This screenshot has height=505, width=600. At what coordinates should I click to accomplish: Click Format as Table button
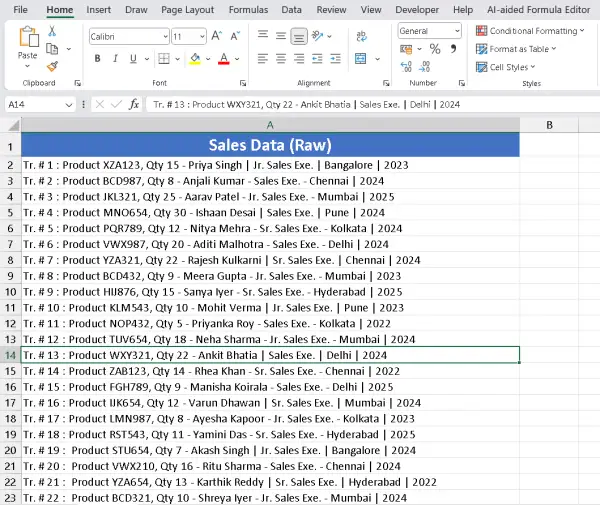coord(517,49)
